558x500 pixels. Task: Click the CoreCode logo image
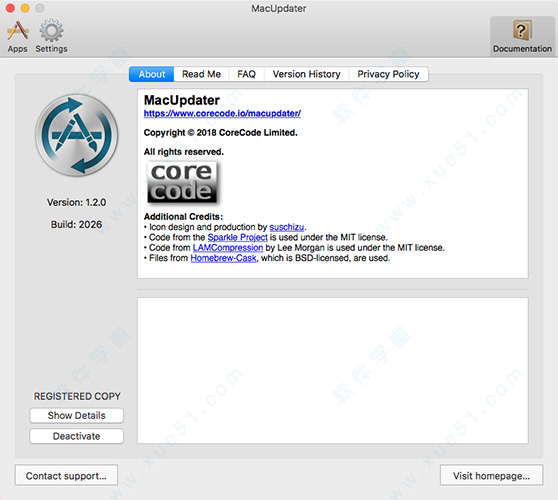182,182
